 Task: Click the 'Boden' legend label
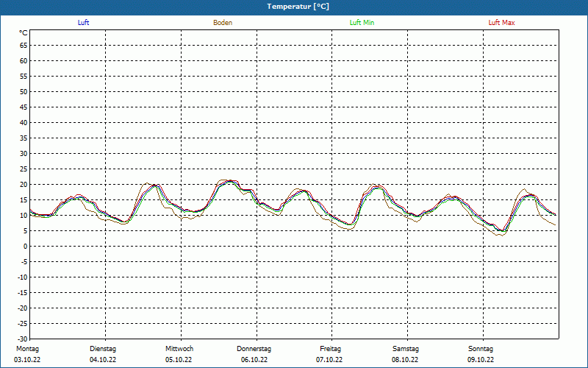pyautogui.click(x=223, y=23)
